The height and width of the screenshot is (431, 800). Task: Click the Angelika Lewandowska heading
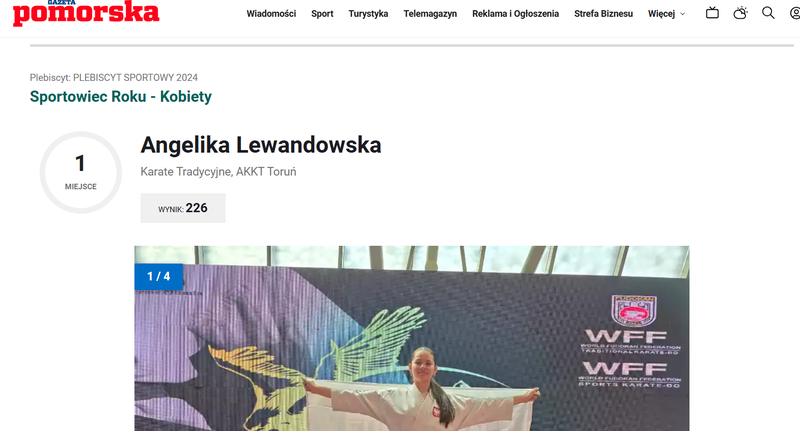tap(261, 145)
